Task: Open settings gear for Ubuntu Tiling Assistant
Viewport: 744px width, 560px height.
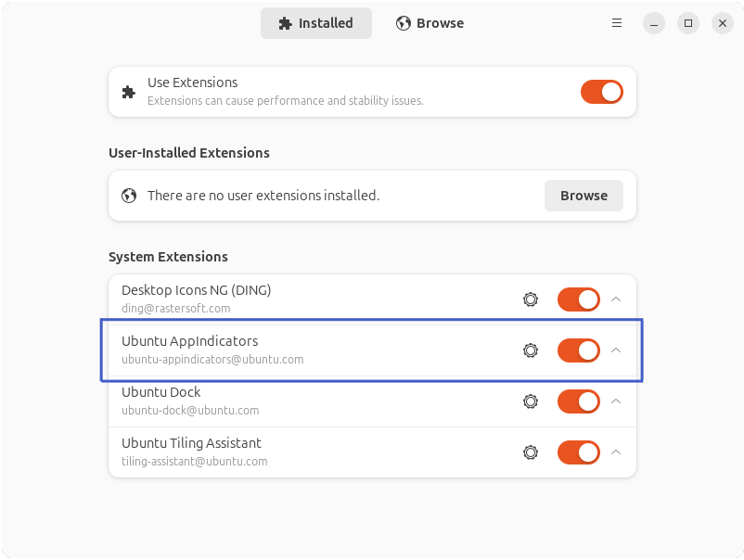Action: point(531,452)
